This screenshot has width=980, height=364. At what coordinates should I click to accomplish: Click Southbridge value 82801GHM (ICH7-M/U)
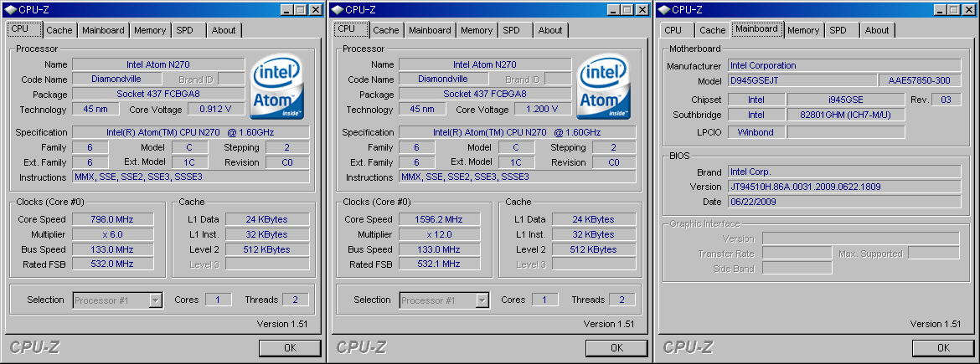coord(846,115)
